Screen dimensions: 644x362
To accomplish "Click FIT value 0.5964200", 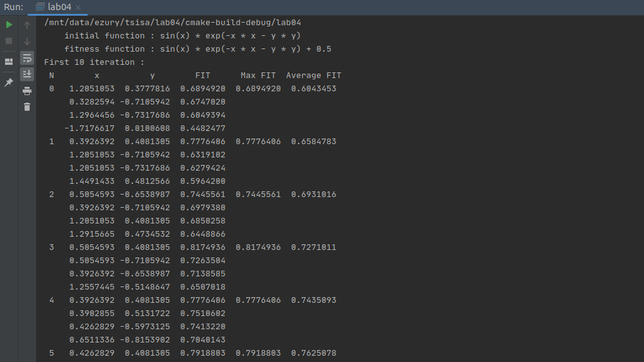I will coord(202,181).
